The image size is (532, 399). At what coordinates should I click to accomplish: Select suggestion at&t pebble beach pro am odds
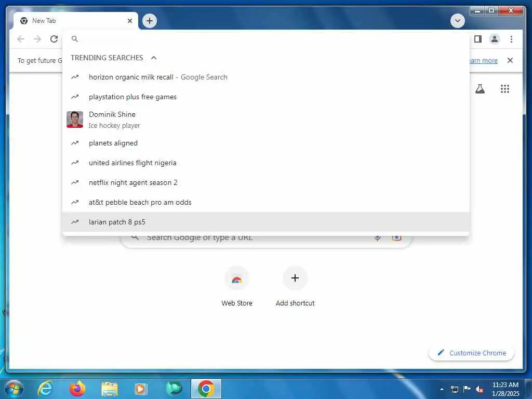click(x=266, y=202)
